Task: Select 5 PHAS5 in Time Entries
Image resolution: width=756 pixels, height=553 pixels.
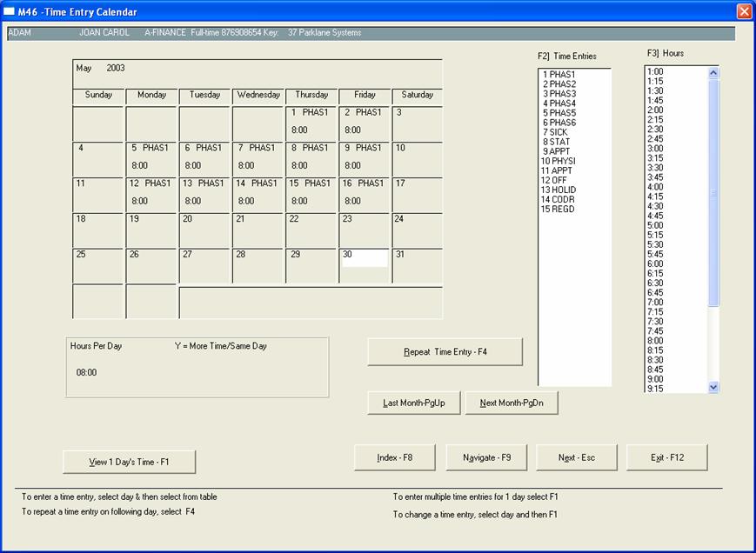Action: pos(559,113)
